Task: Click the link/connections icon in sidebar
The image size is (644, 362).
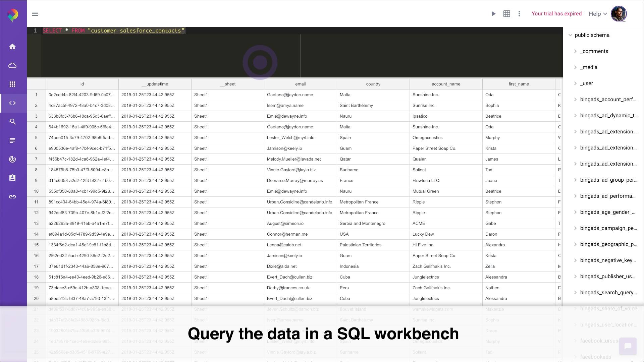Action: [x=12, y=196]
